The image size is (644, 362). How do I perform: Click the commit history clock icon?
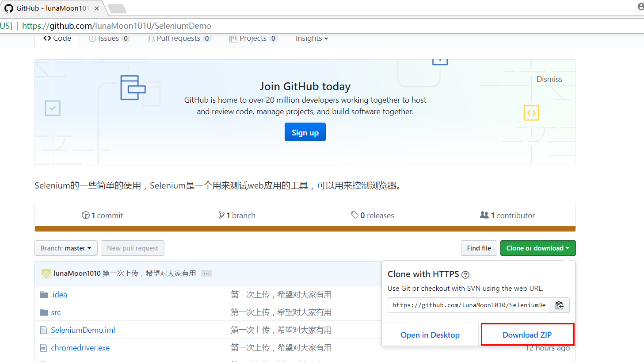point(86,215)
